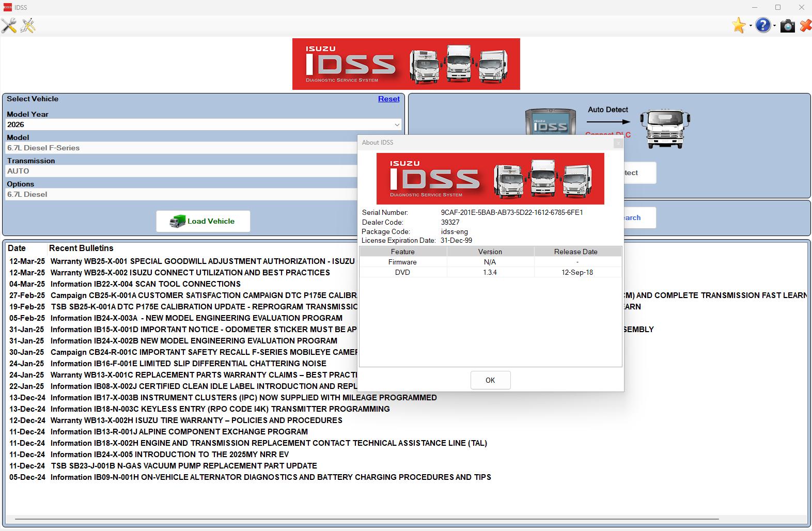
Task: Click the 12-Sep-18 release date cell
Action: point(577,272)
